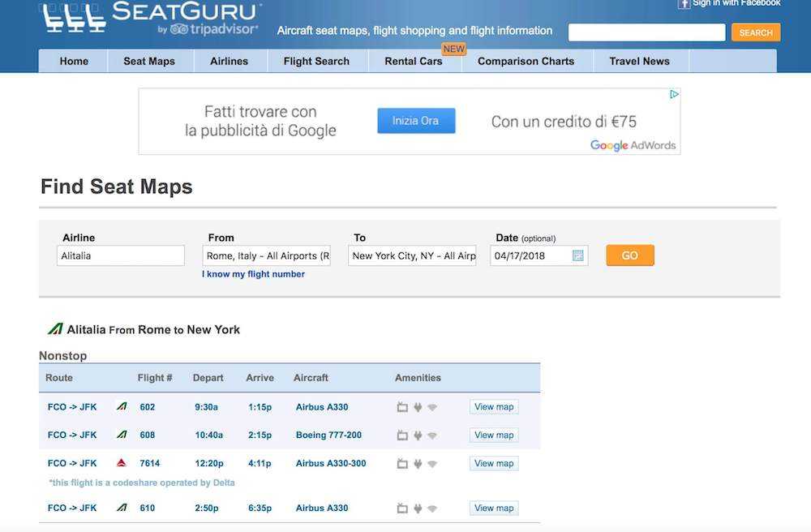This screenshot has height=532, width=811.
Task: Click the 'I know my flight number' link
Action: click(254, 274)
